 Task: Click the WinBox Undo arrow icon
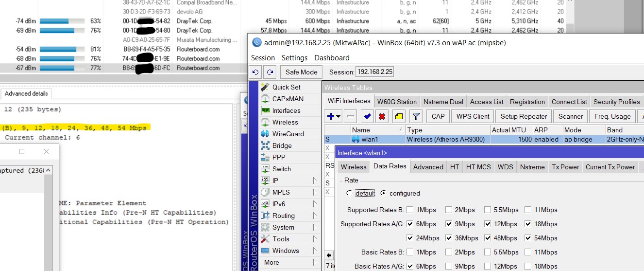click(256, 72)
